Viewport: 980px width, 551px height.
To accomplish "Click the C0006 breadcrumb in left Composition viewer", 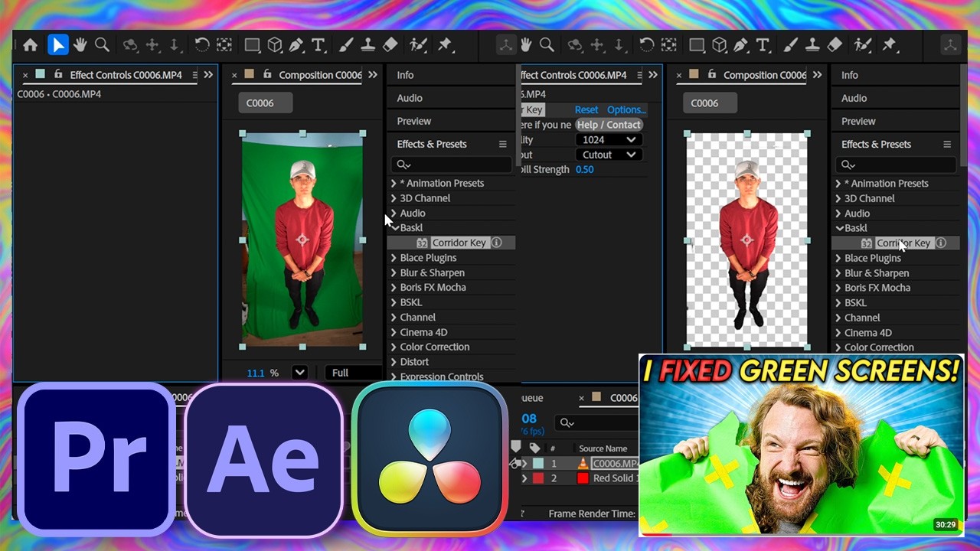I will (x=265, y=103).
